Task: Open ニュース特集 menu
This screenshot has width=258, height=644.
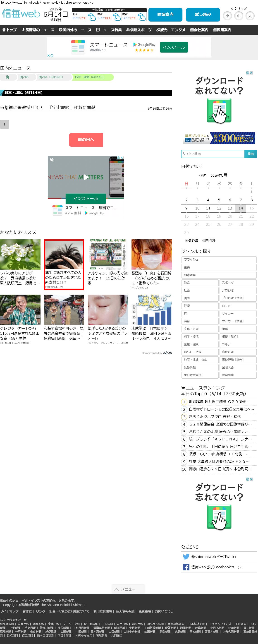Action: tap(109, 30)
